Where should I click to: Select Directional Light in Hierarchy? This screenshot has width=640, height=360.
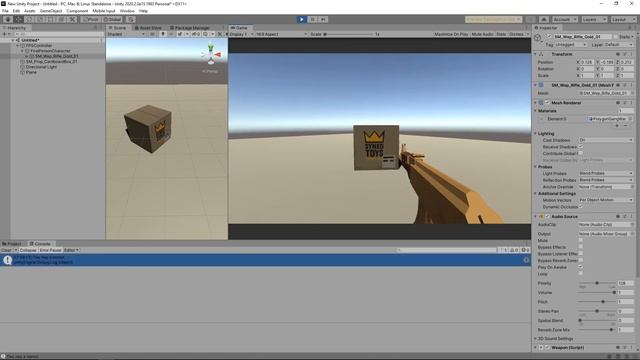click(41, 67)
